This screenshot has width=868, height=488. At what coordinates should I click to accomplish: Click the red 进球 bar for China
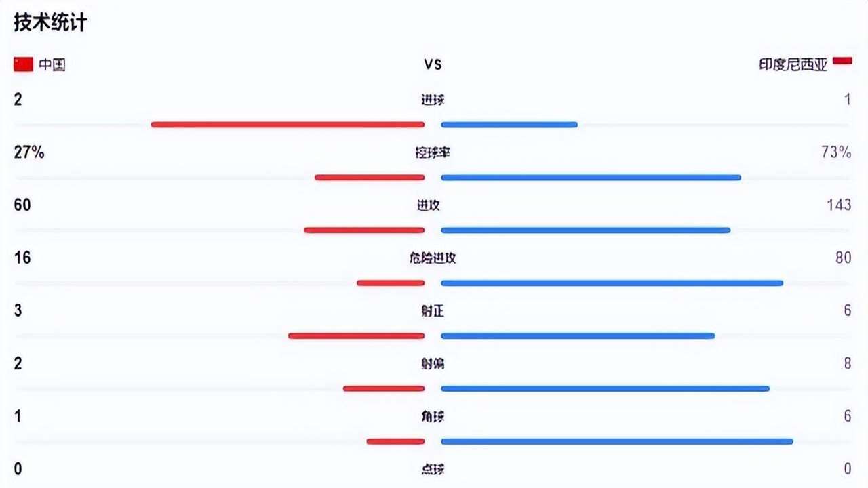coord(288,125)
